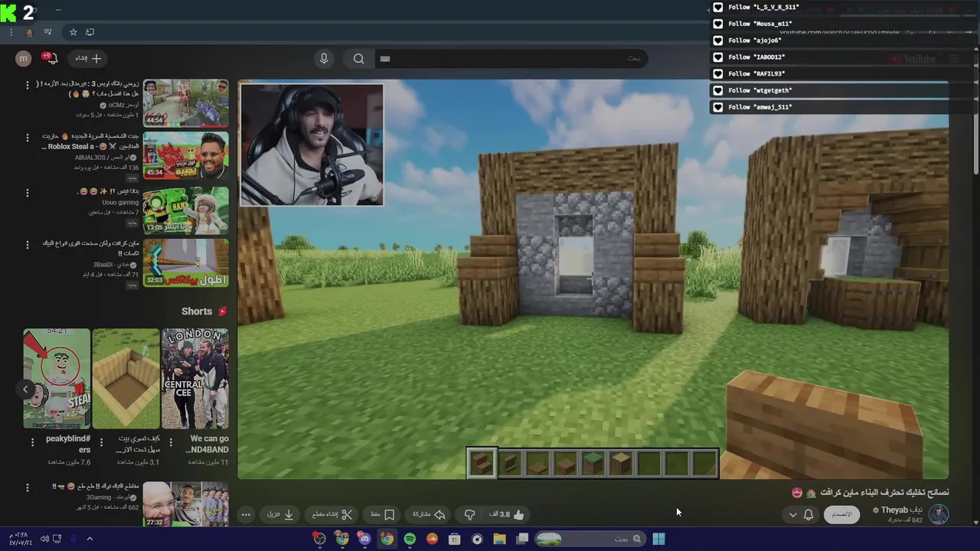Open the 27:32 3Gaming video thumbnail
This screenshot has height=551, width=980.
[186, 504]
